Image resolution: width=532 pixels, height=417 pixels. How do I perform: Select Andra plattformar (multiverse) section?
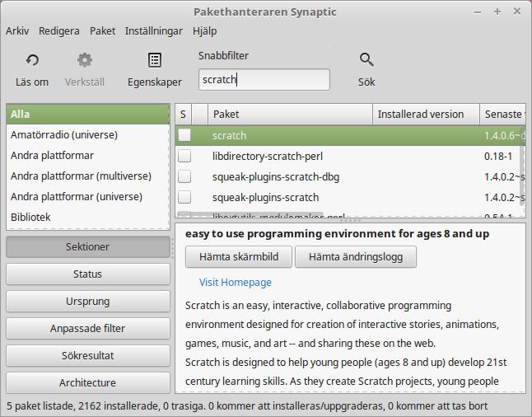pyautogui.click(x=88, y=176)
